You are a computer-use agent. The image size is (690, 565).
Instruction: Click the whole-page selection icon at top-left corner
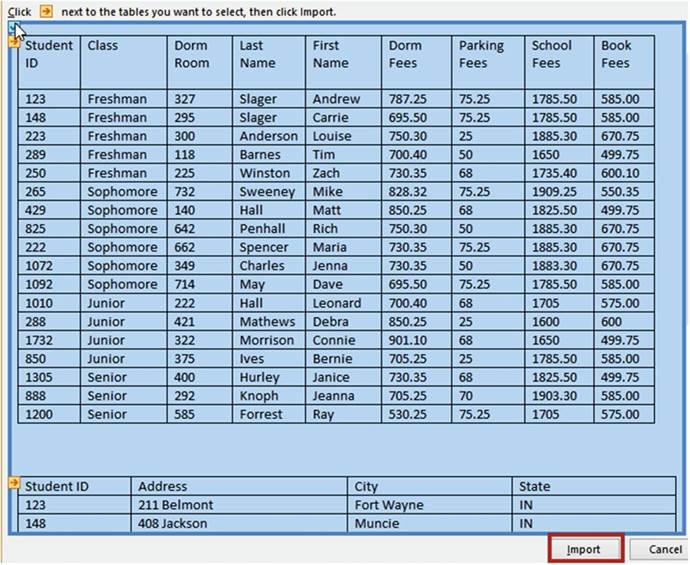pyautogui.click(x=11, y=29)
